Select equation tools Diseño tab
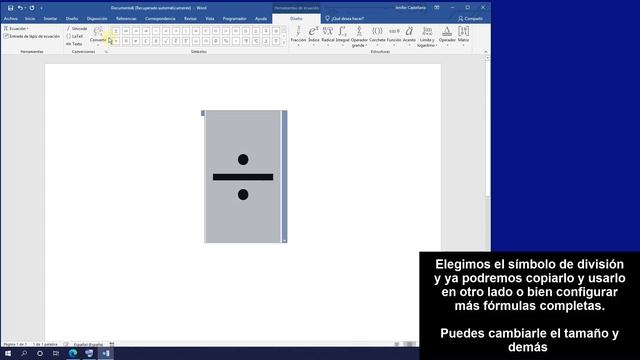The width and height of the screenshot is (640, 360). point(296,19)
